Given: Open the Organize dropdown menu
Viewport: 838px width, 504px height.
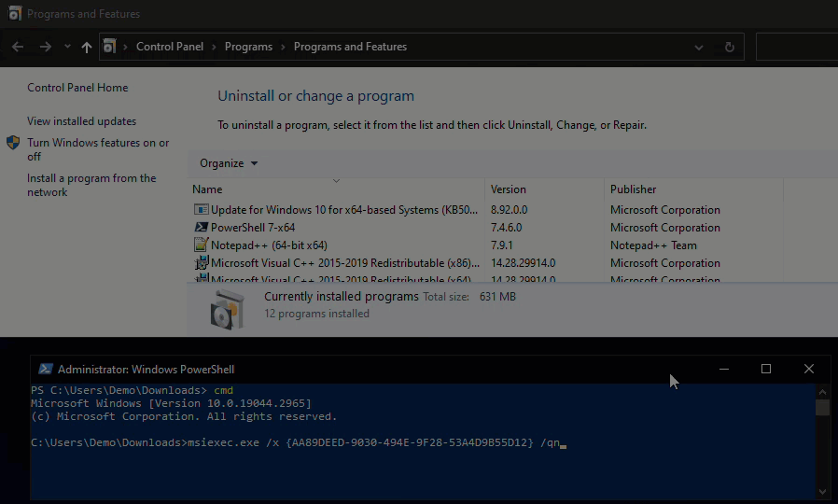Looking at the screenshot, I should [229, 163].
